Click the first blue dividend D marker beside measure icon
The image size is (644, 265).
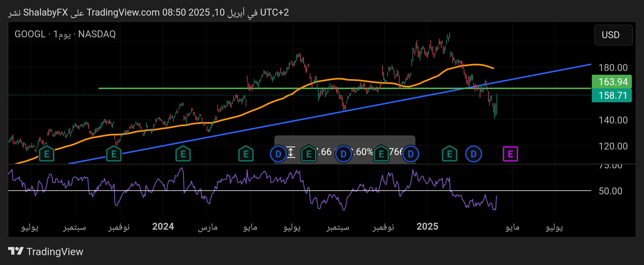click(278, 154)
